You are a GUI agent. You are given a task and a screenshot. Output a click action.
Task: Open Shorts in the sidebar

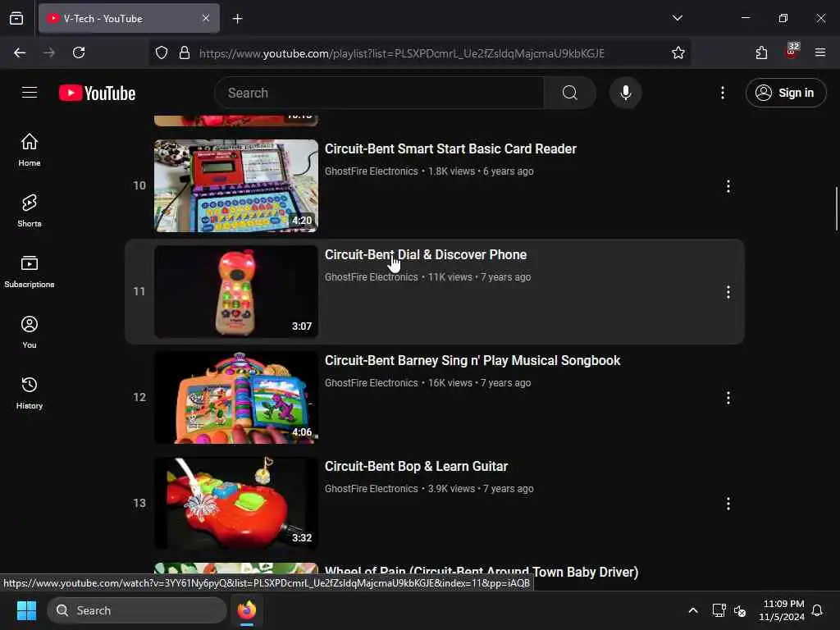coord(30,210)
